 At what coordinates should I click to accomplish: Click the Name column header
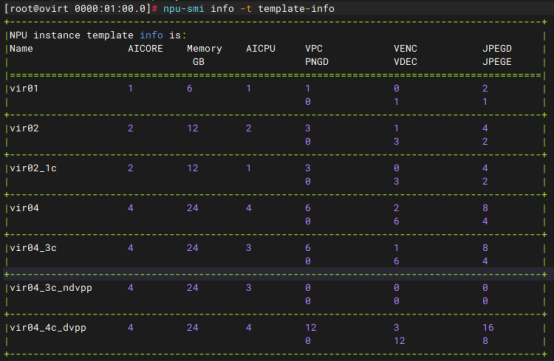(21, 48)
